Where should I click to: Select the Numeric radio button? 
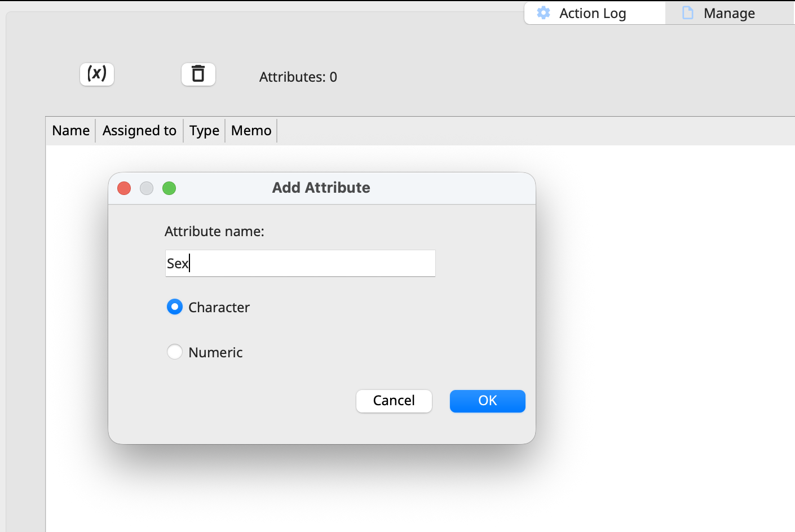[x=175, y=352]
